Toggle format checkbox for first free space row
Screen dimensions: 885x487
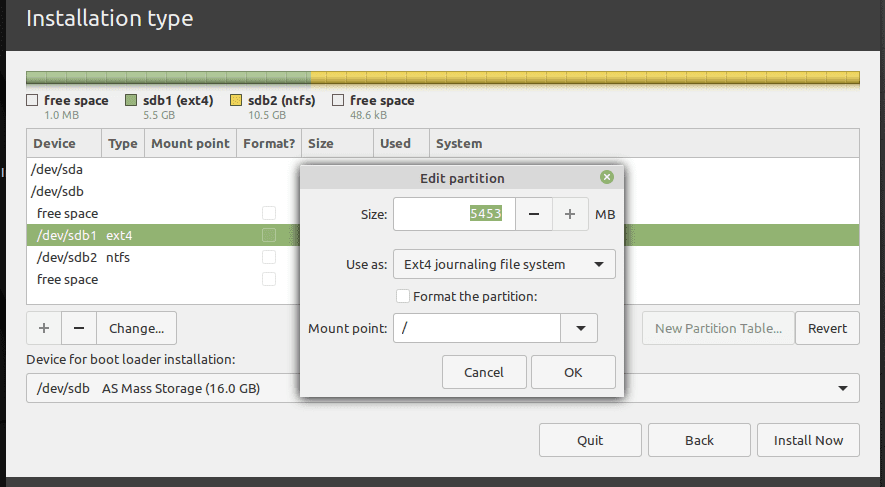268,213
